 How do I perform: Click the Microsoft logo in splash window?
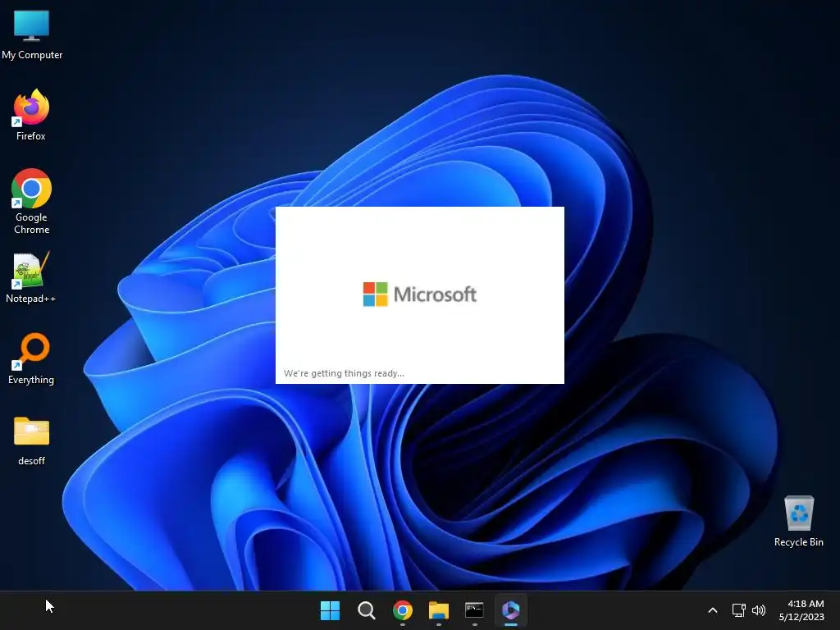coord(419,294)
